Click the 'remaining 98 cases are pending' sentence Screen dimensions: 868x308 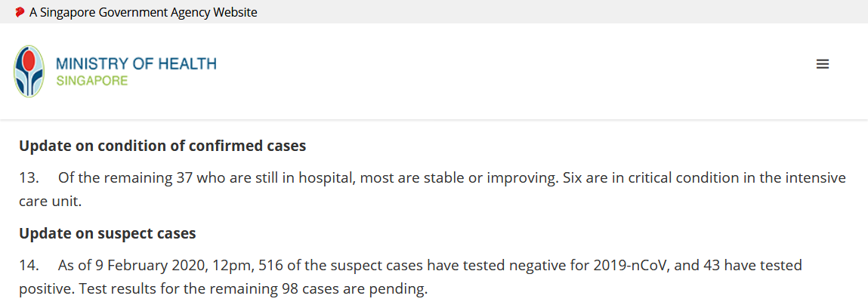point(324,289)
